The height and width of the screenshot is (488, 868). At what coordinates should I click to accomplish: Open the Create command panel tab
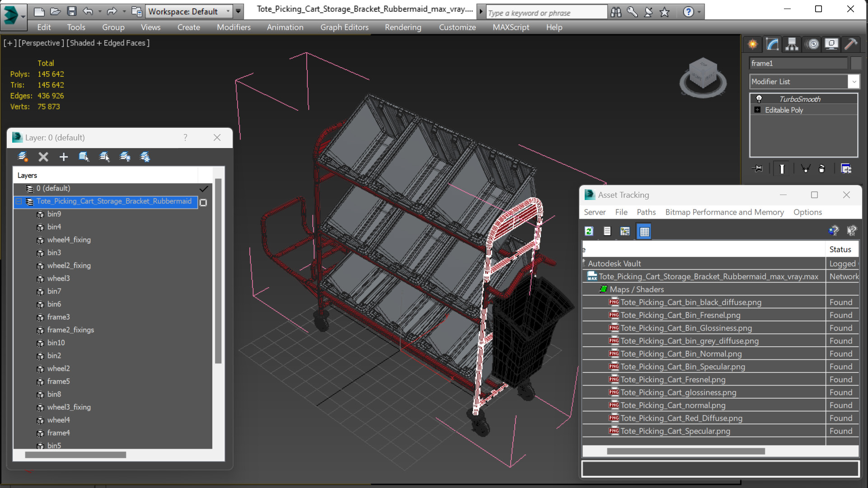tap(753, 44)
